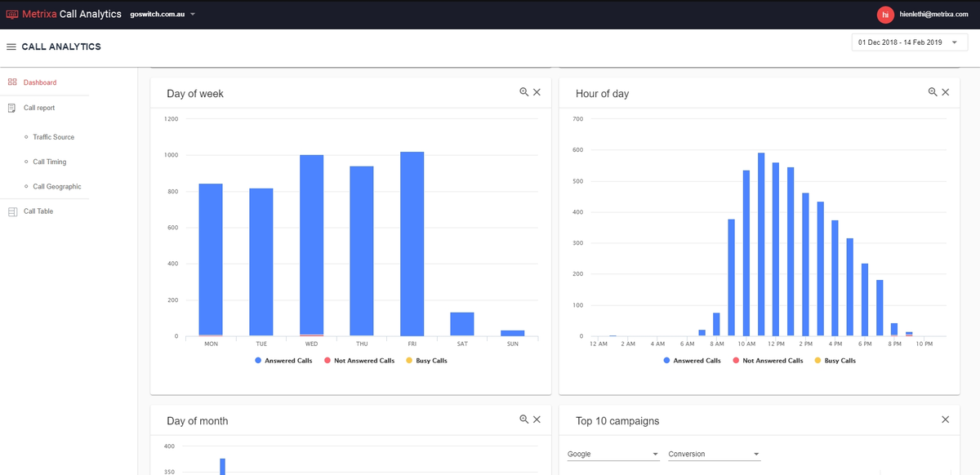Click the SUN bar in Day of week

coord(513,333)
